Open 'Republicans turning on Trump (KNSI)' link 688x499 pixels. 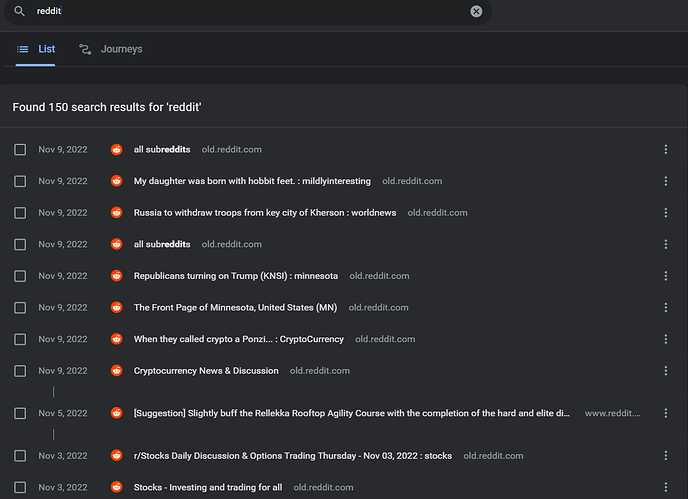click(236, 276)
